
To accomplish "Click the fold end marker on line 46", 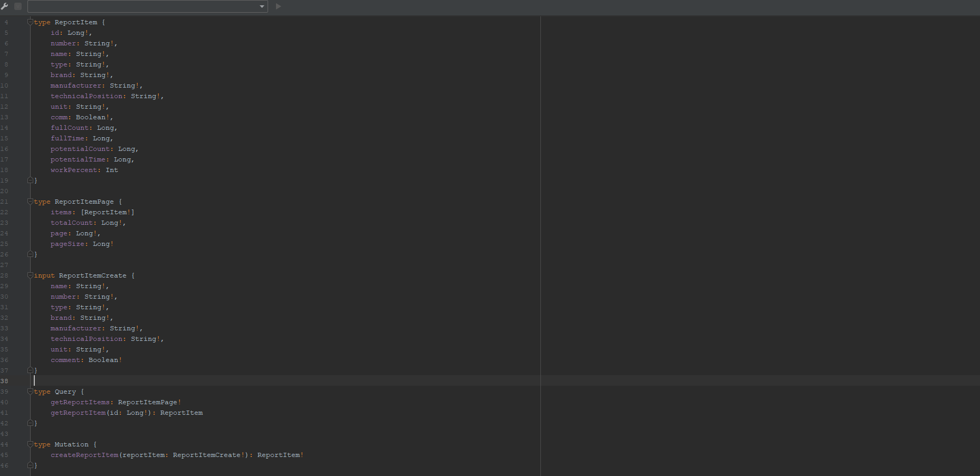I will pyautogui.click(x=30, y=465).
